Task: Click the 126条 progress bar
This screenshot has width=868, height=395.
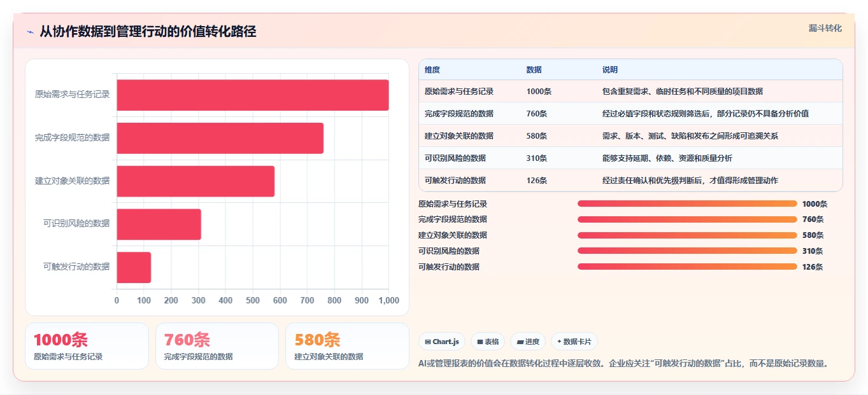Action: tap(687, 267)
